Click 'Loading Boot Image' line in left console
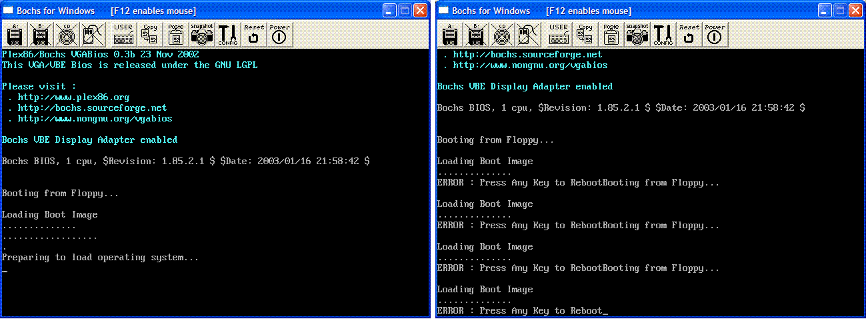 (x=50, y=215)
